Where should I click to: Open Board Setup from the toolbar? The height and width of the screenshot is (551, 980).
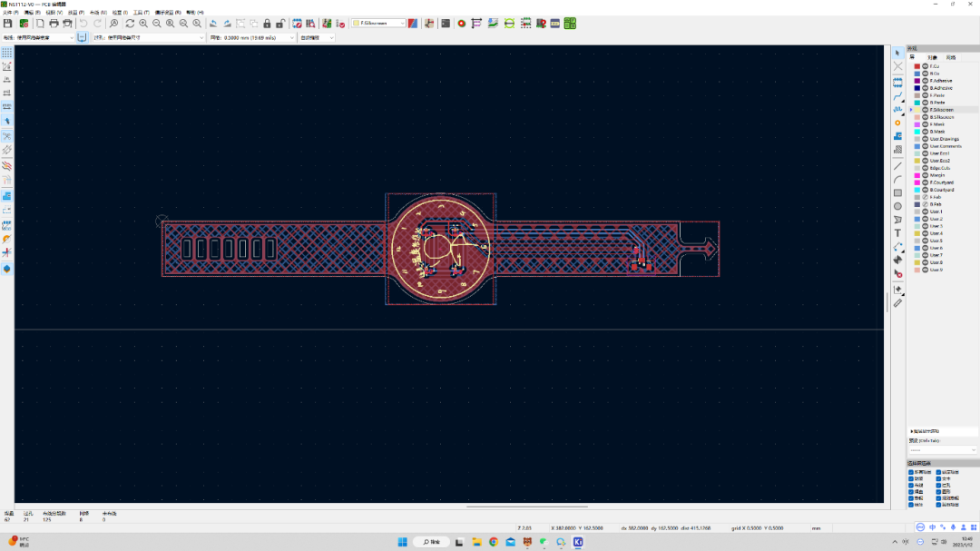[x=24, y=24]
